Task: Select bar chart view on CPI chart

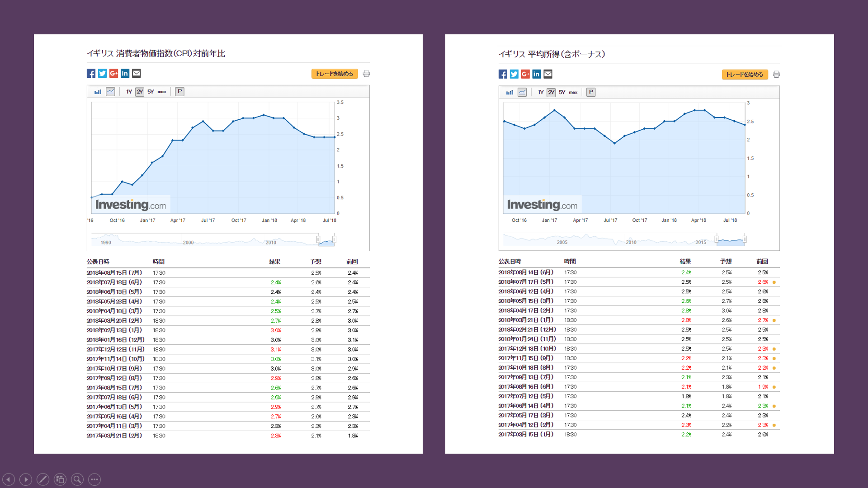Action: coord(98,92)
